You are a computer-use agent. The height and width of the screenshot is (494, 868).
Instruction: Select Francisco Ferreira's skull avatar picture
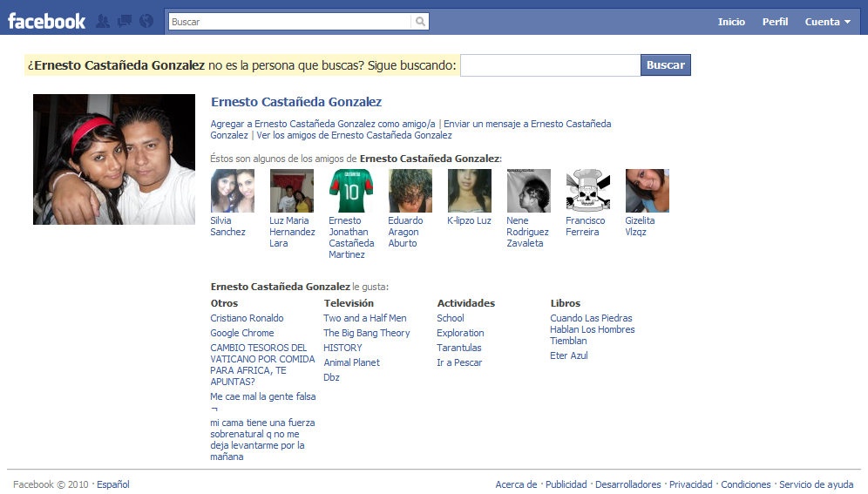click(588, 191)
